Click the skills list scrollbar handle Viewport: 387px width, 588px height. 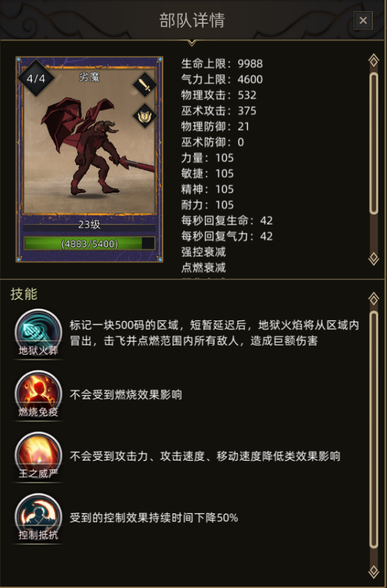[374, 429]
